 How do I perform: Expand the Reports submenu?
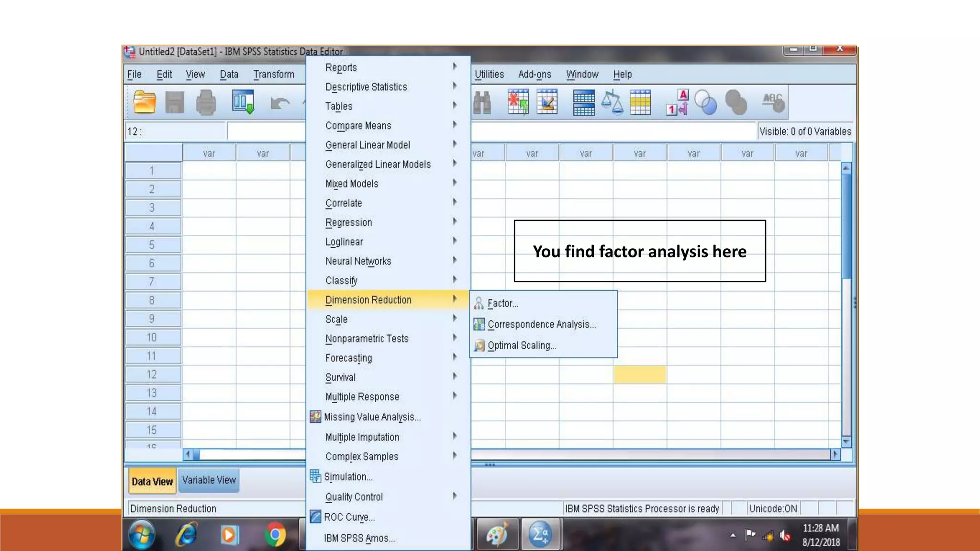[x=388, y=67]
